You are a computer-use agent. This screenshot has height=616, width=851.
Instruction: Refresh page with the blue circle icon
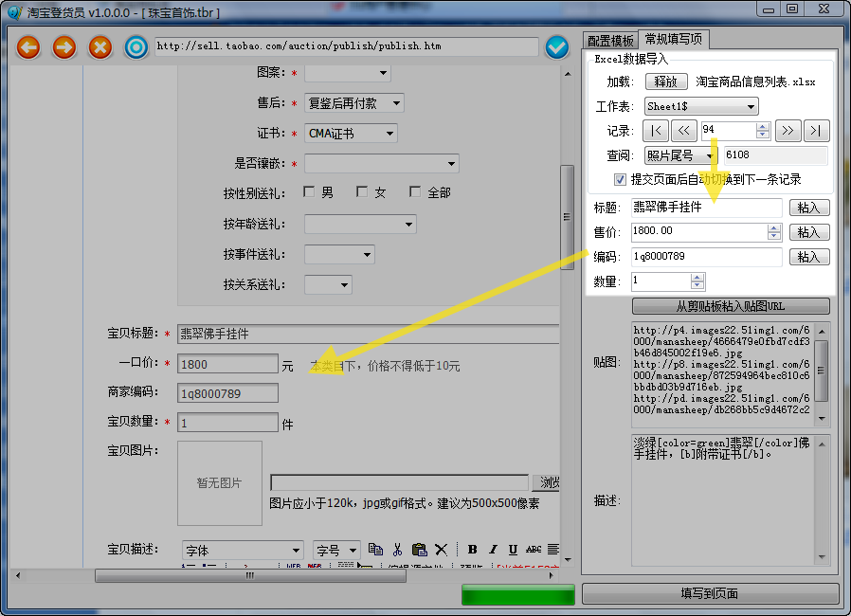(x=136, y=47)
